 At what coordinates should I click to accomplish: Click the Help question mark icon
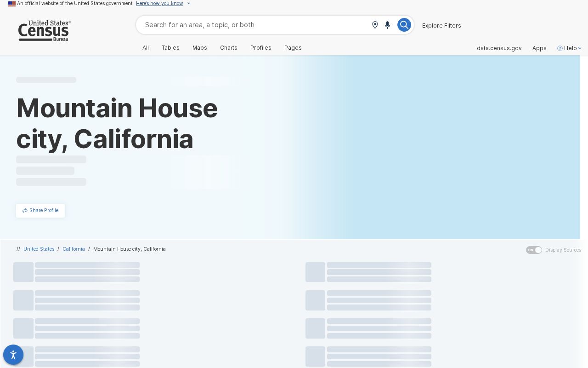coord(560,48)
